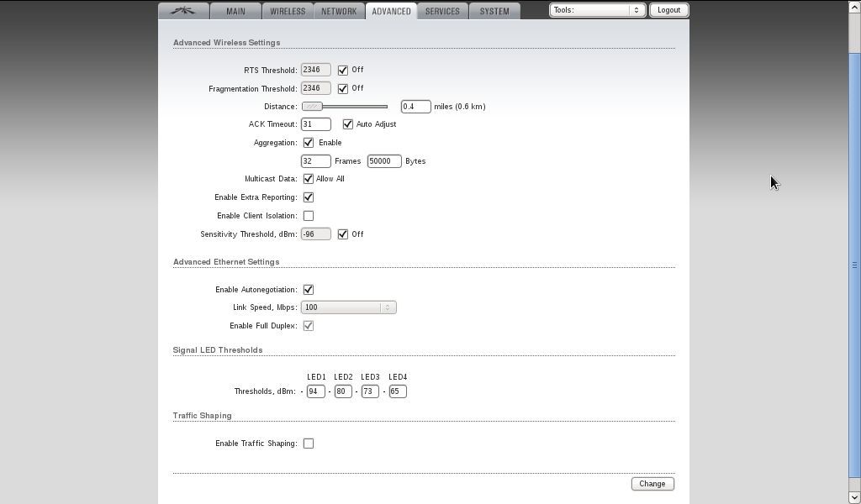Screen dimensions: 861x504
Task: Toggle RTS Threshold Off checkbox
Action: tap(343, 71)
